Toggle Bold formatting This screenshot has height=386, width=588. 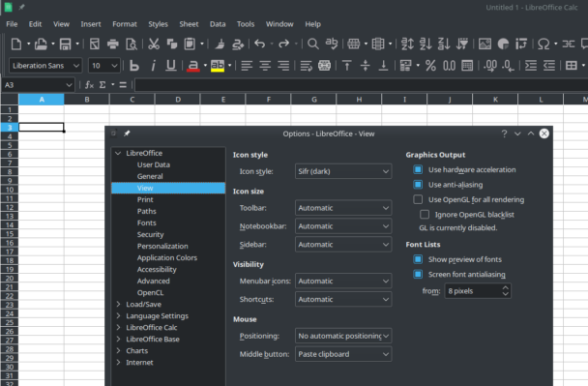134,66
